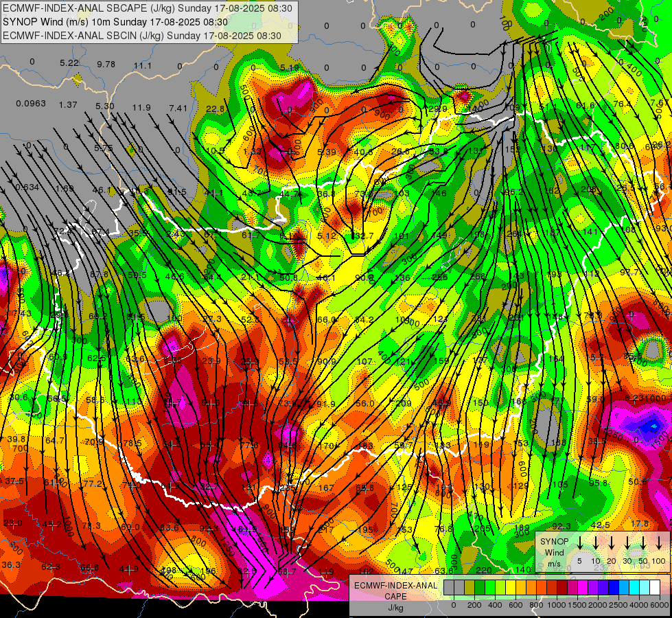Click the CAPE label in the legend
The image size is (672, 618).
point(395,597)
